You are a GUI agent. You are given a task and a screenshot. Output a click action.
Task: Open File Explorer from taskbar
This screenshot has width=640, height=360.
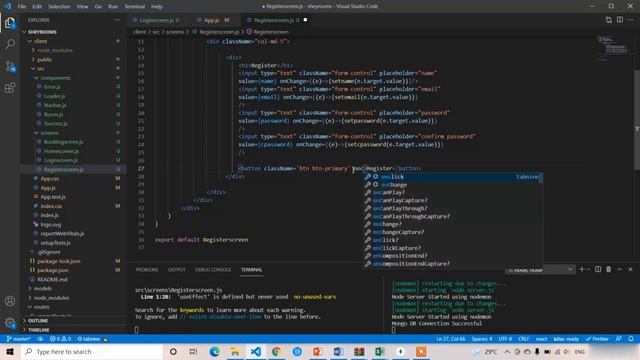(235, 351)
